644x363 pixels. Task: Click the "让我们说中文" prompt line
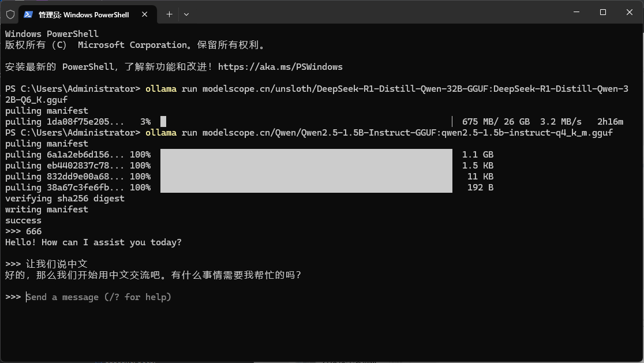(x=56, y=264)
